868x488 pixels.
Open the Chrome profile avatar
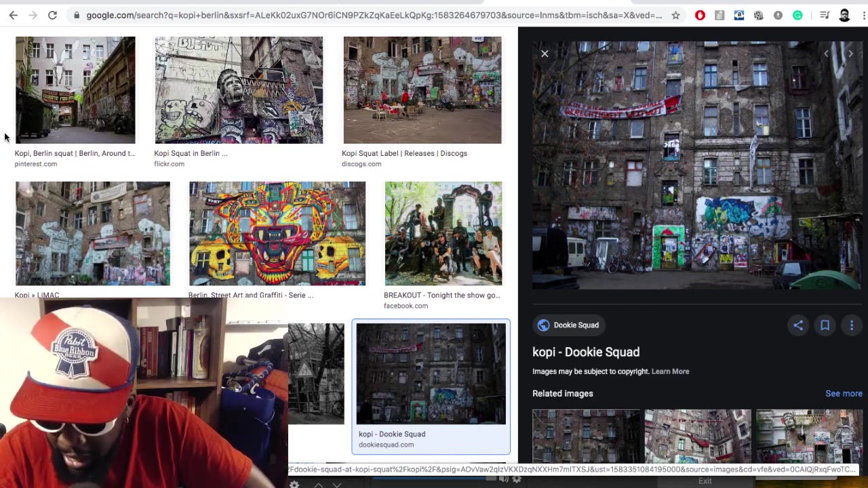844,15
